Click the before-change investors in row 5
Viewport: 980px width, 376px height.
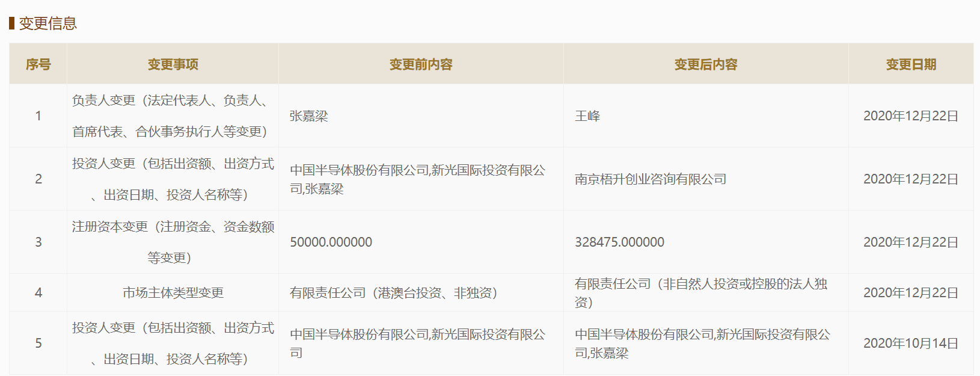point(418,344)
